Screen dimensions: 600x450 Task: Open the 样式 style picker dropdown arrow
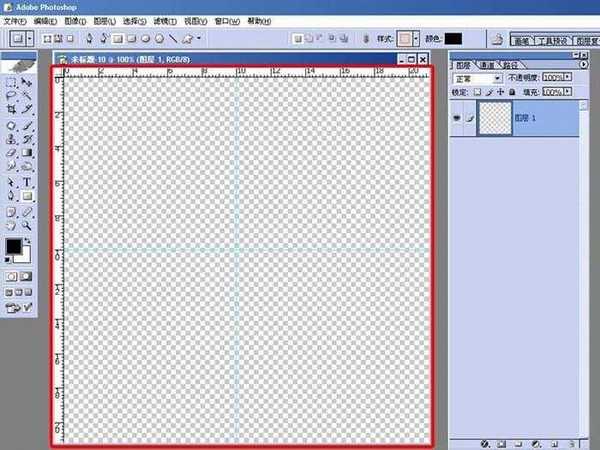click(419, 38)
